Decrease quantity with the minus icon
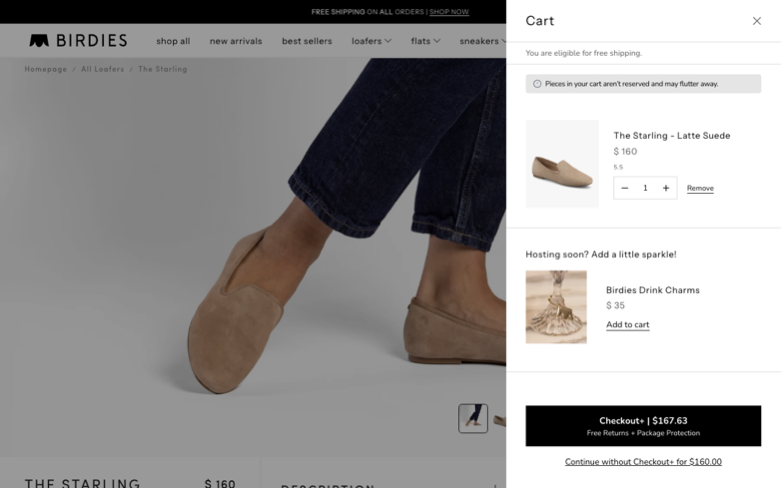Image resolution: width=781 pixels, height=488 pixels. 625,188
